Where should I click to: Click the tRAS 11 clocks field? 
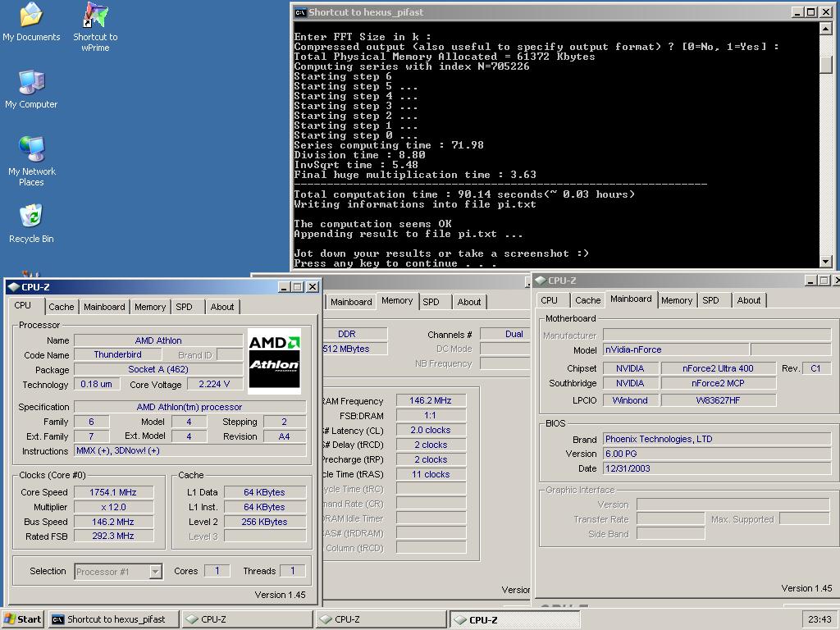(431, 474)
